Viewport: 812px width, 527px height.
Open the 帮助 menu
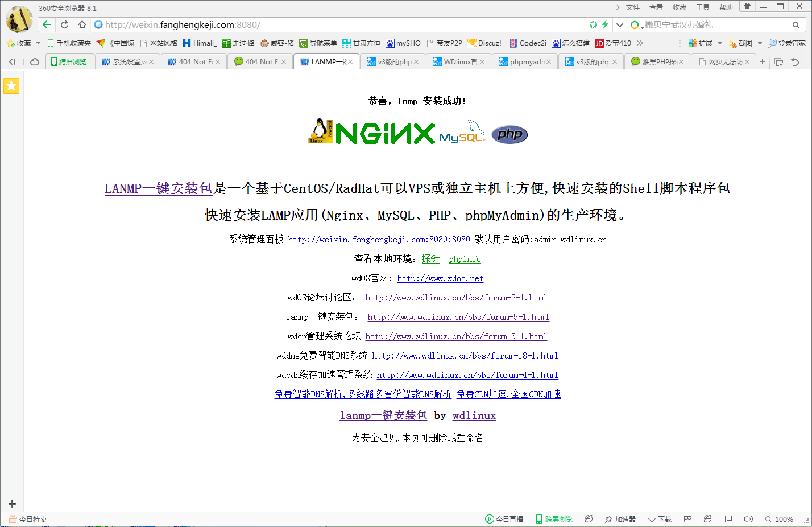[726, 7]
